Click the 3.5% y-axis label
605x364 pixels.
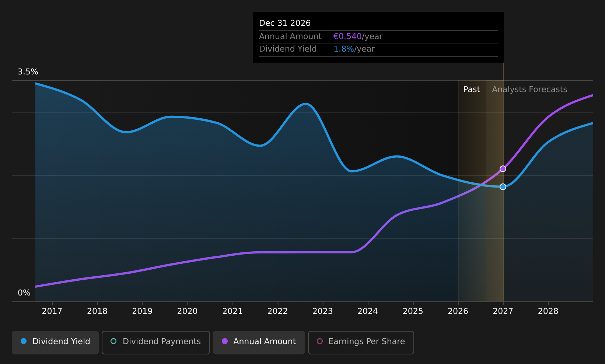[x=28, y=72]
